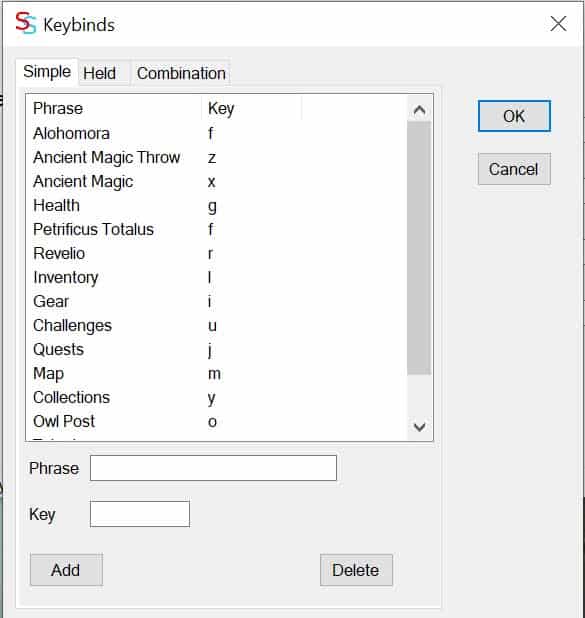Select the Owl Post row
The width and height of the screenshot is (585, 618).
point(216,421)
